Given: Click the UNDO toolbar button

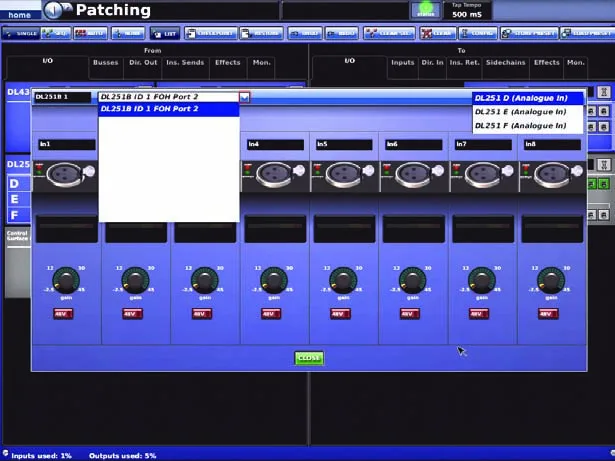Looking at the screenshot, I should [305, 33].
